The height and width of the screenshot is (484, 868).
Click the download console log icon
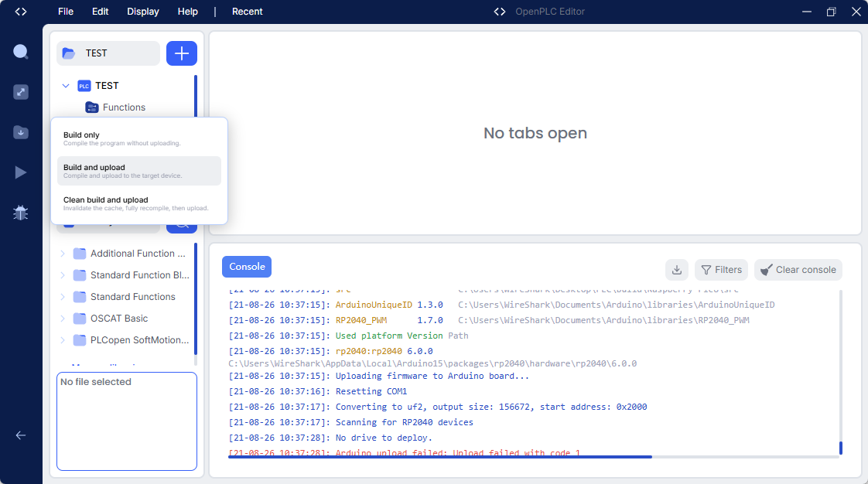676,270
